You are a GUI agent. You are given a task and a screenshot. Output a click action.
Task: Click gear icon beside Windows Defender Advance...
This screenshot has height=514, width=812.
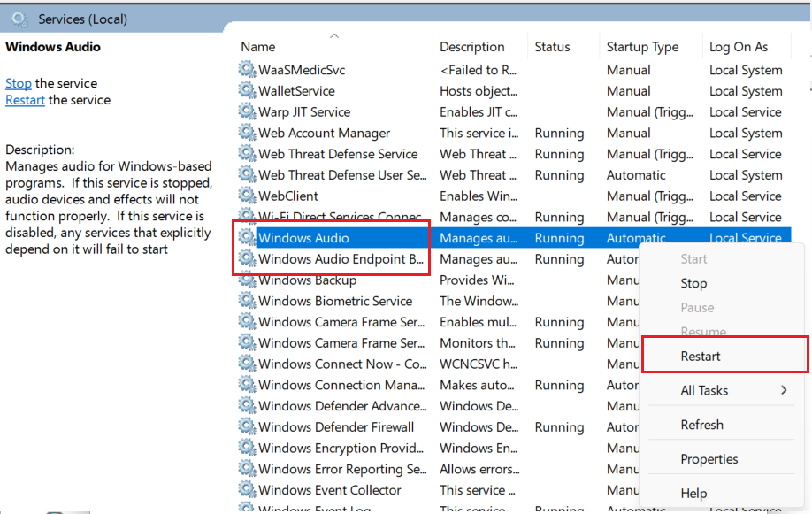pyautogui.click(x=247, y=404)
